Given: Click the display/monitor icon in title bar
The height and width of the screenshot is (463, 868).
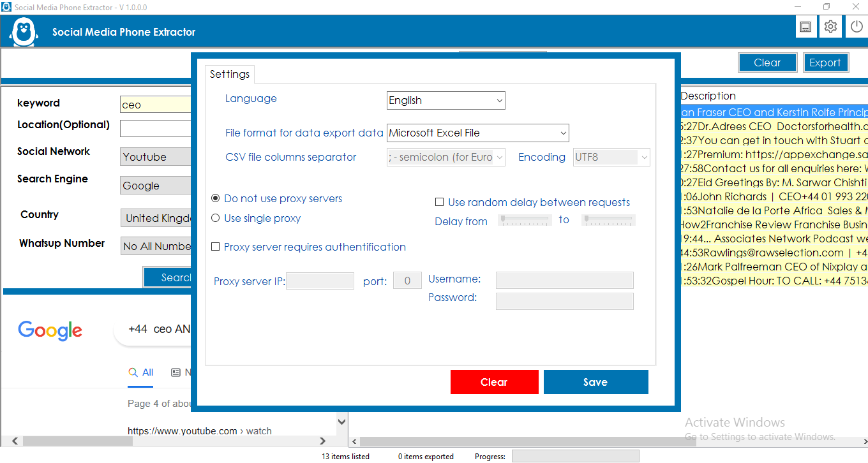Looking at the screenshot, I should pyautogui.click(x=805, y=26).
